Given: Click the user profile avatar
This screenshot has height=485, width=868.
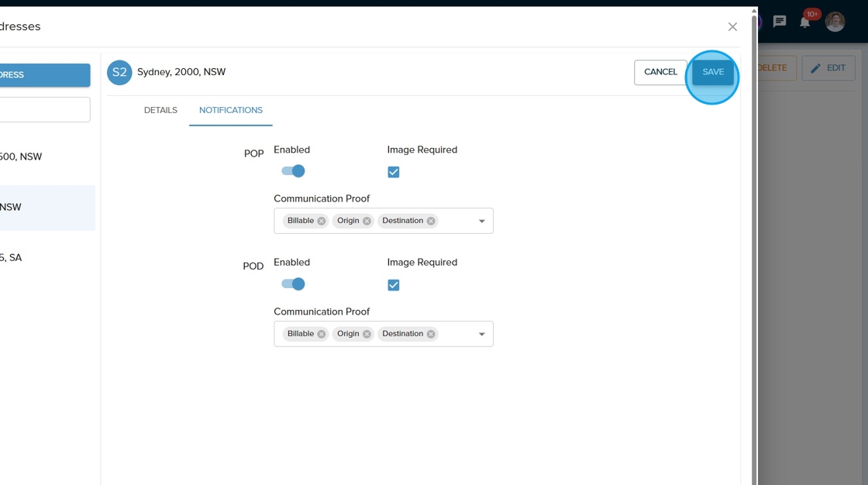Looking at the screenshot, I should 835,22.
